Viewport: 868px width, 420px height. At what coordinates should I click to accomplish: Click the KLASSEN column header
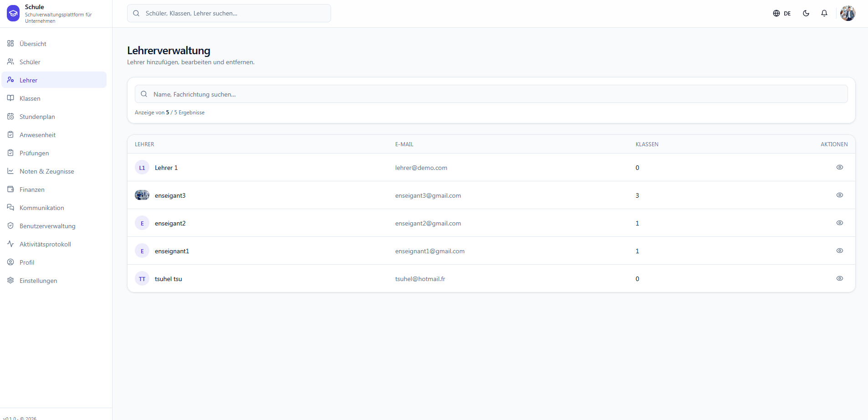click(x=647, y=144)
